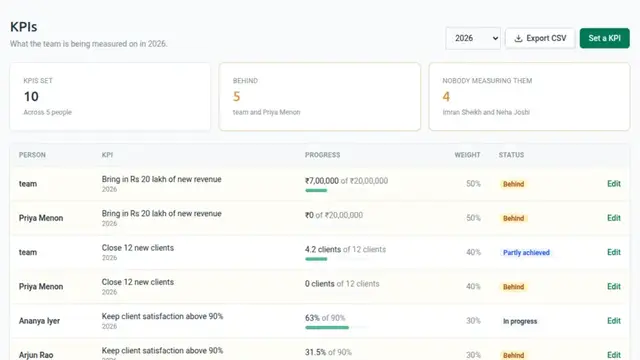Select the Arjun Rao name cell
The height and width of the screenshot is (360, 640).
[x=36, y=355]
